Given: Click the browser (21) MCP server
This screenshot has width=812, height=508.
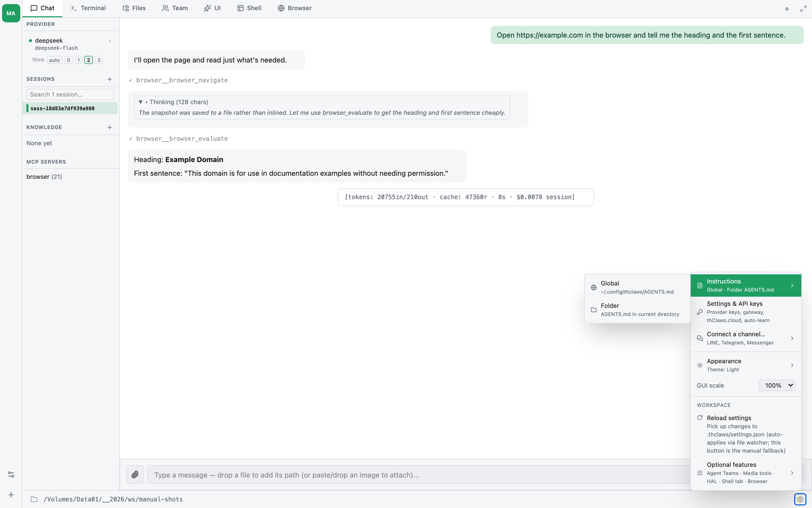Looking at the screenshot, I should (x=44, y=177).
